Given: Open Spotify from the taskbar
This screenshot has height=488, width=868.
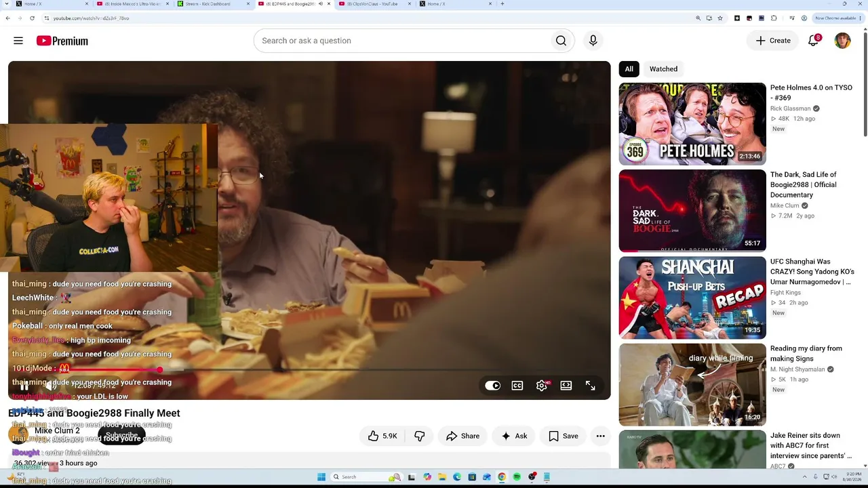Looking at the screenshot, I should click(x=517, y=477).
